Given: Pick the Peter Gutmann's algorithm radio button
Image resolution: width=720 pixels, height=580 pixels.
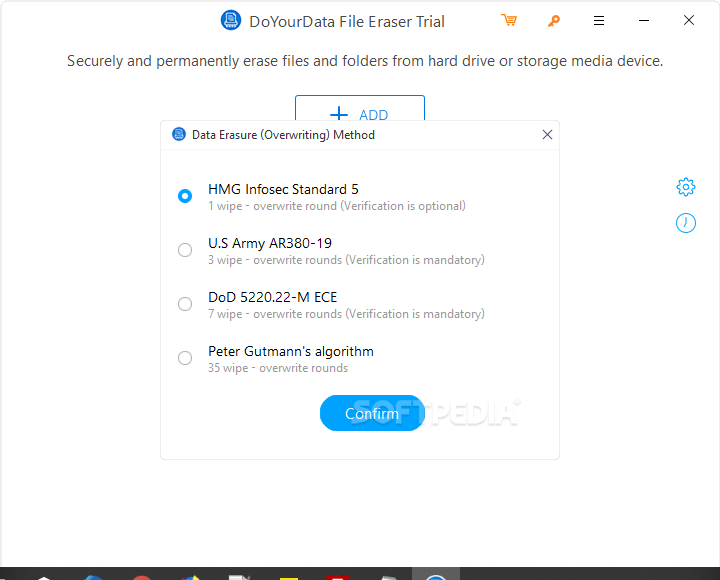Looking at the screenshot, I should (x=185, y=358).
